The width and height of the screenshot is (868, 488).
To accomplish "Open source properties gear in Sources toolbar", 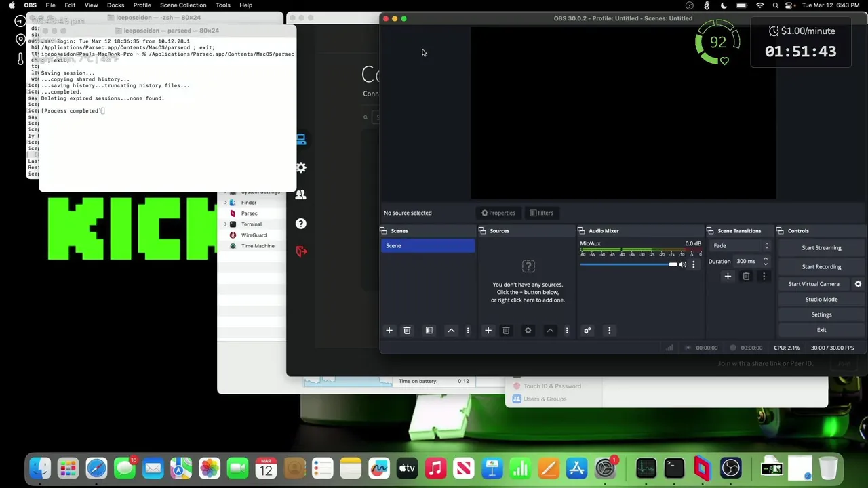I will 528,331.
